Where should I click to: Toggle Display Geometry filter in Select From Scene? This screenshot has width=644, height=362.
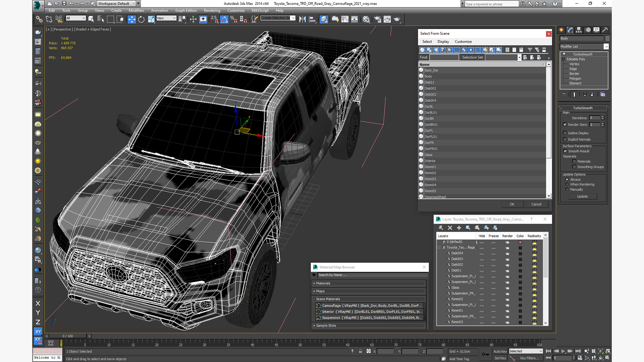coord(422,50)
